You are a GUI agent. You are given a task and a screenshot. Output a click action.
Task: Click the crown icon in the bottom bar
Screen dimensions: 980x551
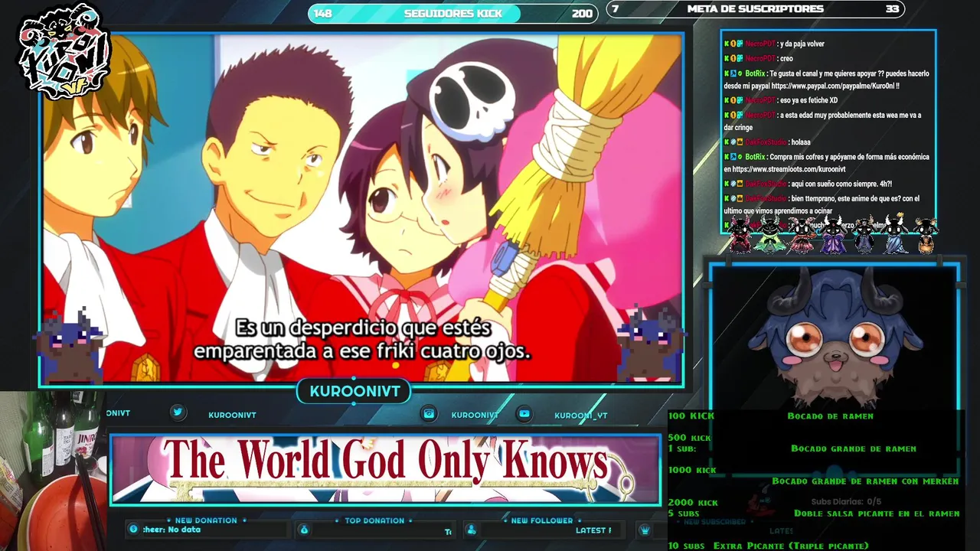[x=645, y=530]
